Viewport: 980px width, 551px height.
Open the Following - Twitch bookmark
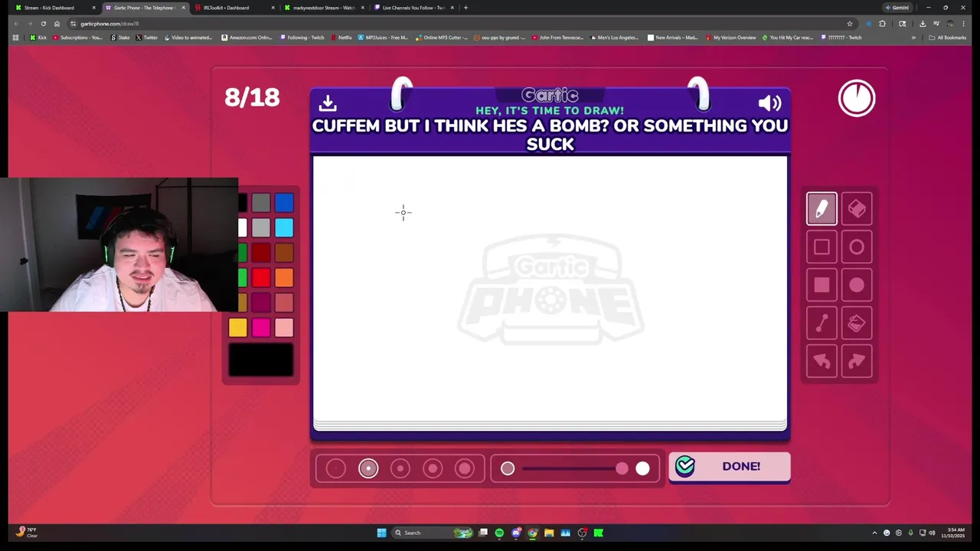click(302, 37)
